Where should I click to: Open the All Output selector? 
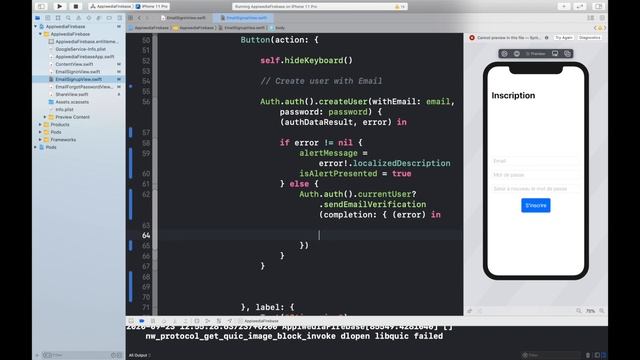point(140,356)
